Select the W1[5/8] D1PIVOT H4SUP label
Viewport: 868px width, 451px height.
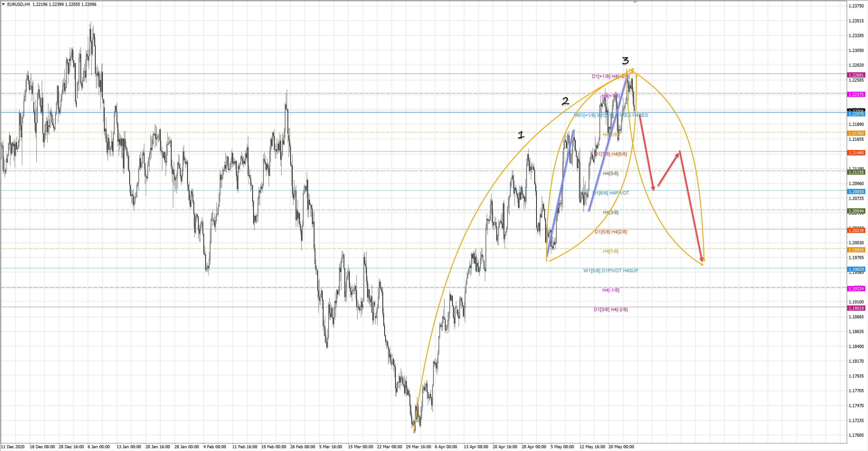[x=611, y=270]
